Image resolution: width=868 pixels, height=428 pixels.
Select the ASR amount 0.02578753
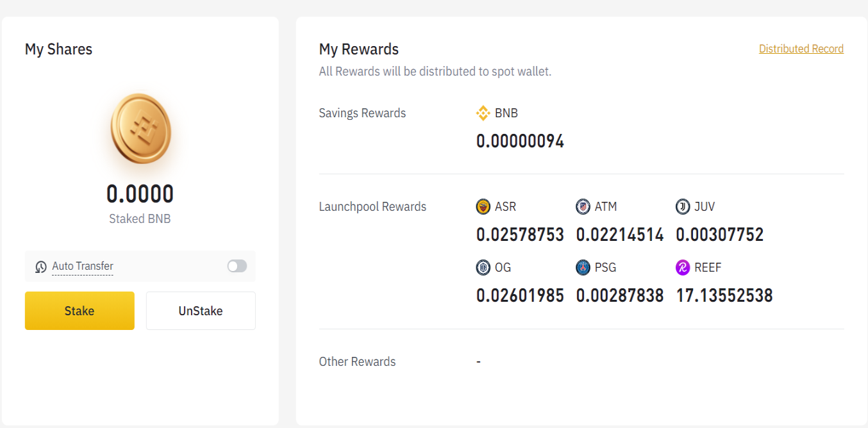[520, 235]
